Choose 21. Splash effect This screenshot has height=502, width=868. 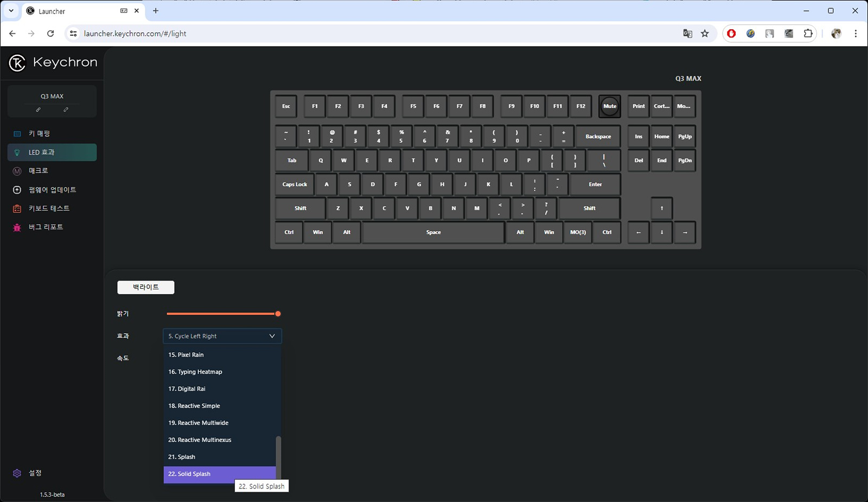coord(220,457)
